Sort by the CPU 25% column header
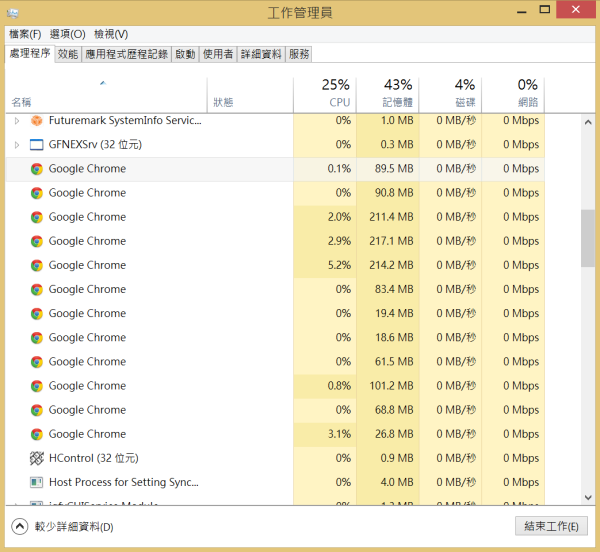This screenshot has width=600, height=552. [324, 95]
